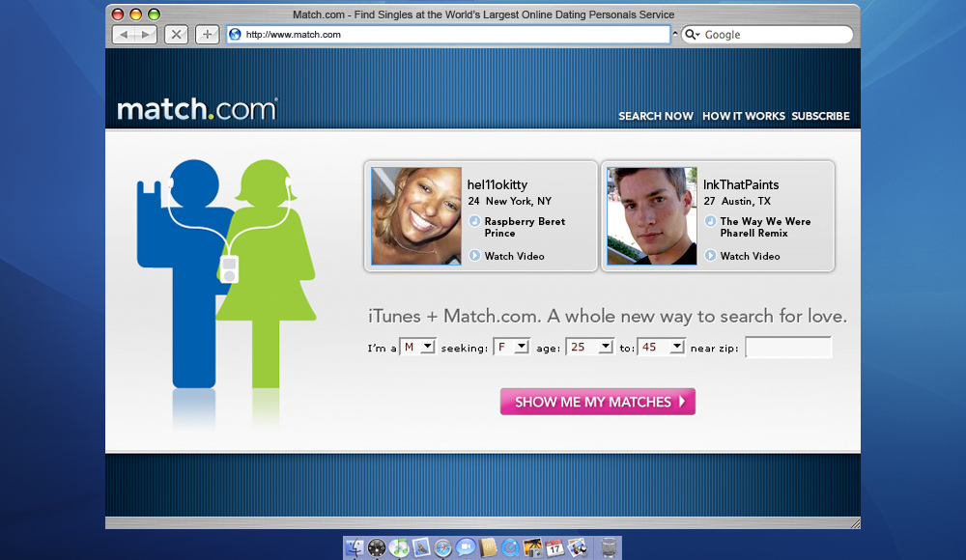Open Safari compass icon in dock
This screenshot has width=966, height=560.
(443, 547)
